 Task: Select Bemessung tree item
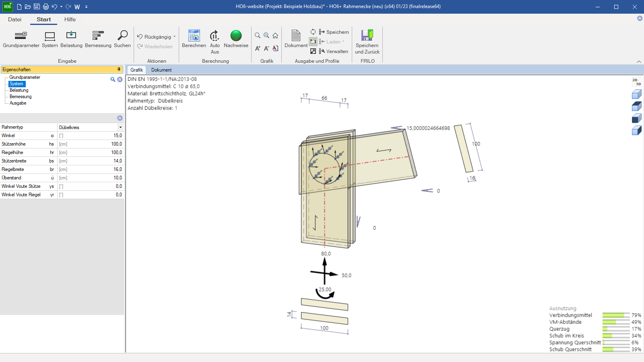tap(21, 97)
